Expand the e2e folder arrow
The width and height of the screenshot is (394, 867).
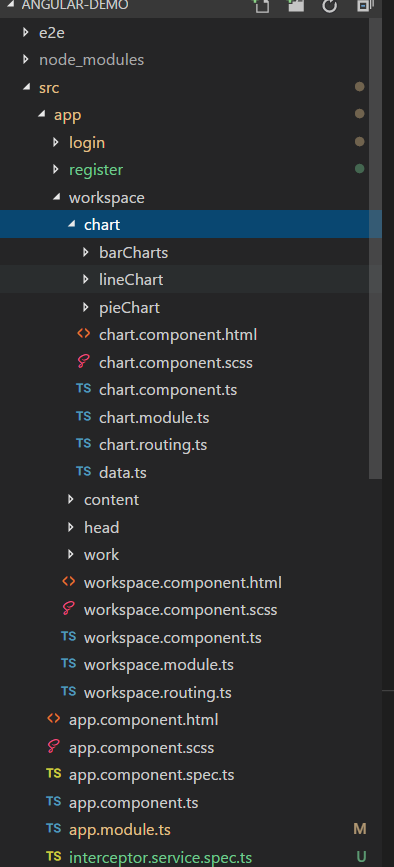click(x=25, y=32)
